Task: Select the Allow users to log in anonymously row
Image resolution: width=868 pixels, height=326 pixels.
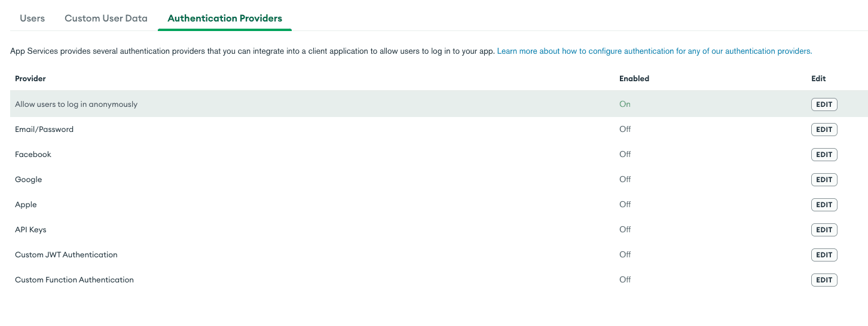Action: point(76,104)
